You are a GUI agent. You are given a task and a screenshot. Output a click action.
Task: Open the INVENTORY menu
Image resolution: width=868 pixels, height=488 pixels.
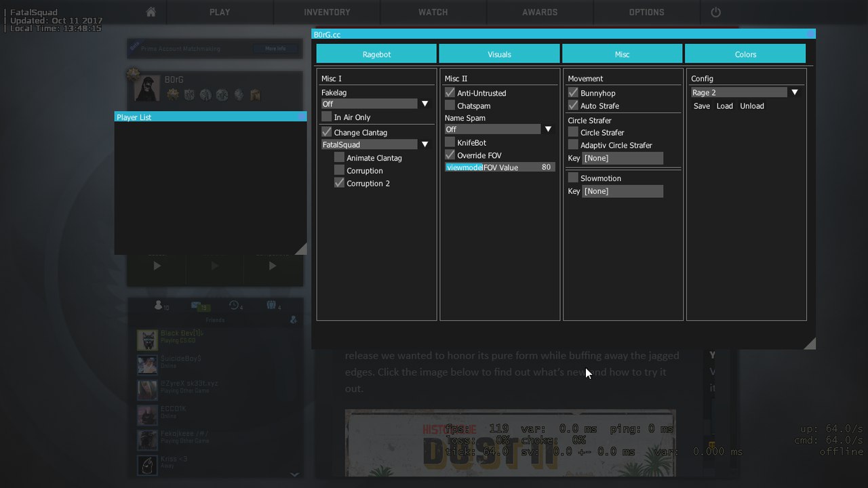[327, 12]
